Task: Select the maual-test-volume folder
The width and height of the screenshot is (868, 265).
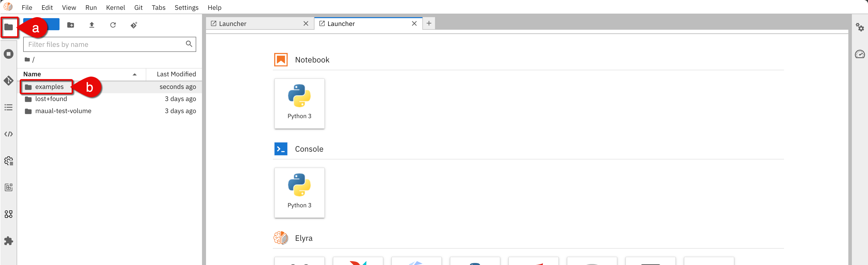Action: pyautogui.click(x=63, y=111)
